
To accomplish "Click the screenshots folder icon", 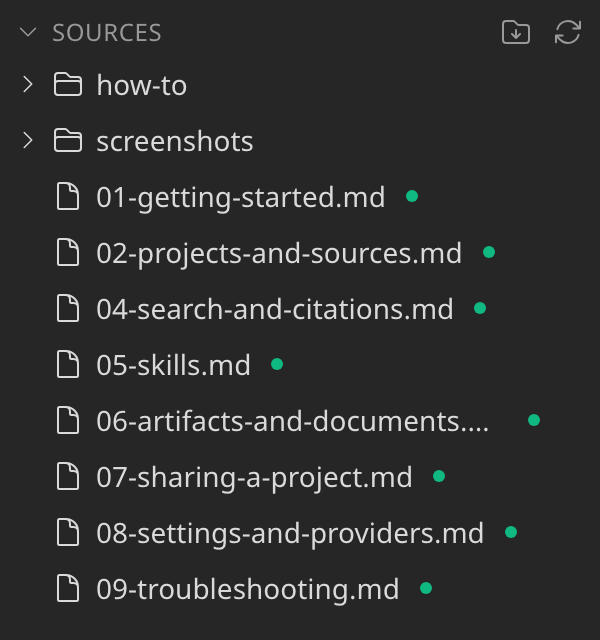I will [68, 140].
